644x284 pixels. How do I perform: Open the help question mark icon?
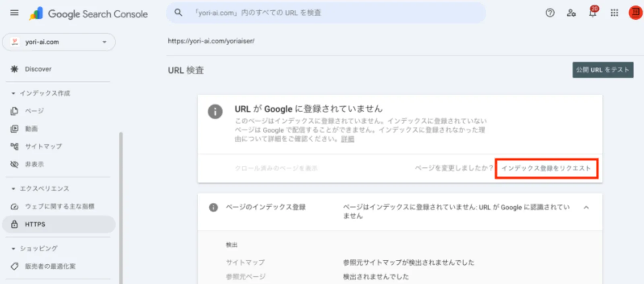coord(550,13)
